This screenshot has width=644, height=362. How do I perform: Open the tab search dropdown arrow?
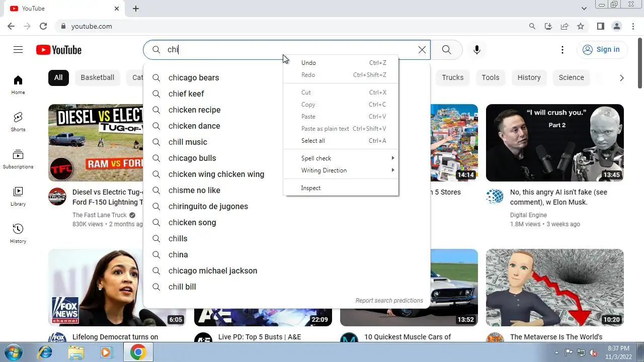584,9
